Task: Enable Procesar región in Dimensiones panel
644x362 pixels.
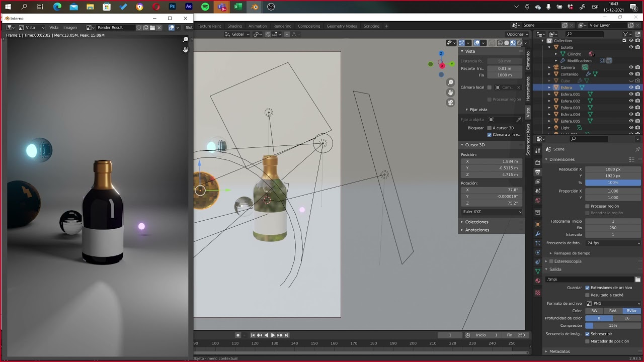Action: 587,206
